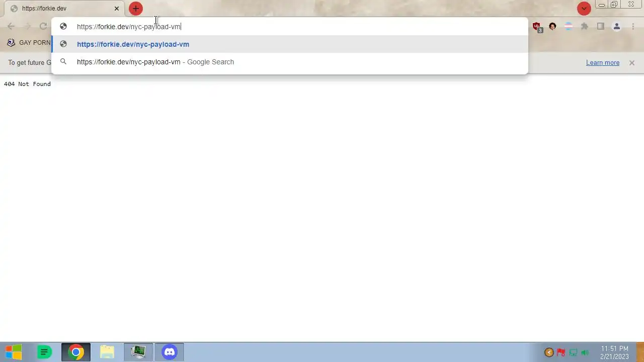The width and height of the screenshot is (644, 362).
Task: Switch to Chrome in the taskbar
Action: pos(76,352)
